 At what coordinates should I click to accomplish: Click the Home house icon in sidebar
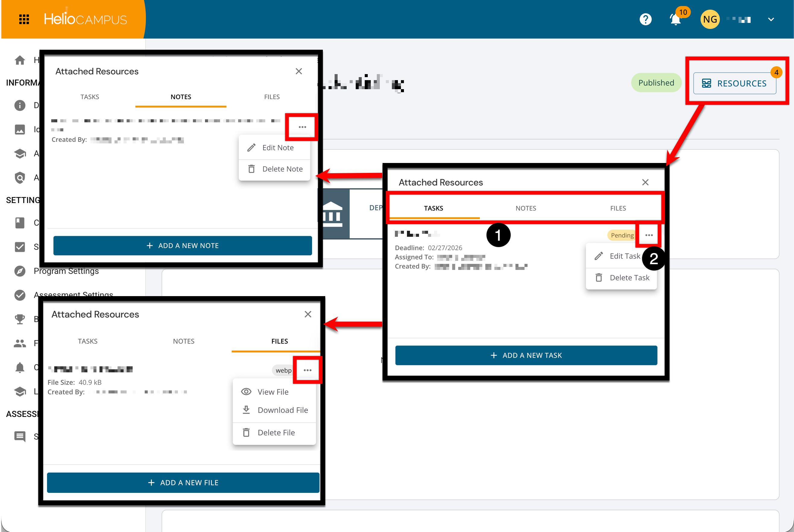[20, 60]
